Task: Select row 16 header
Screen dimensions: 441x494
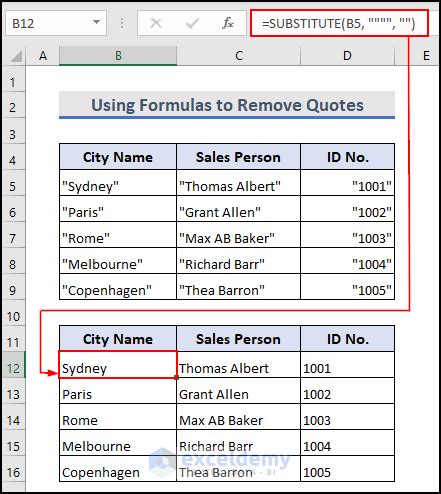Action: [x=13, y=469]
